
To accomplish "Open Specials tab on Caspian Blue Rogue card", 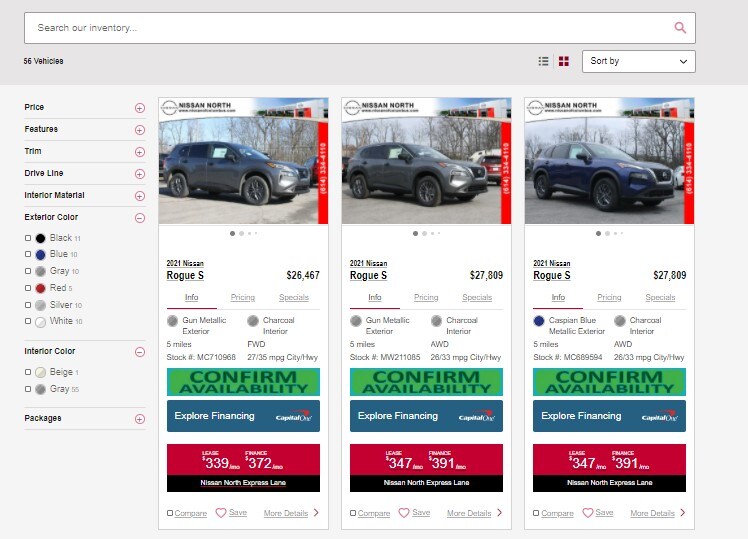I will (x=660, y=297).
